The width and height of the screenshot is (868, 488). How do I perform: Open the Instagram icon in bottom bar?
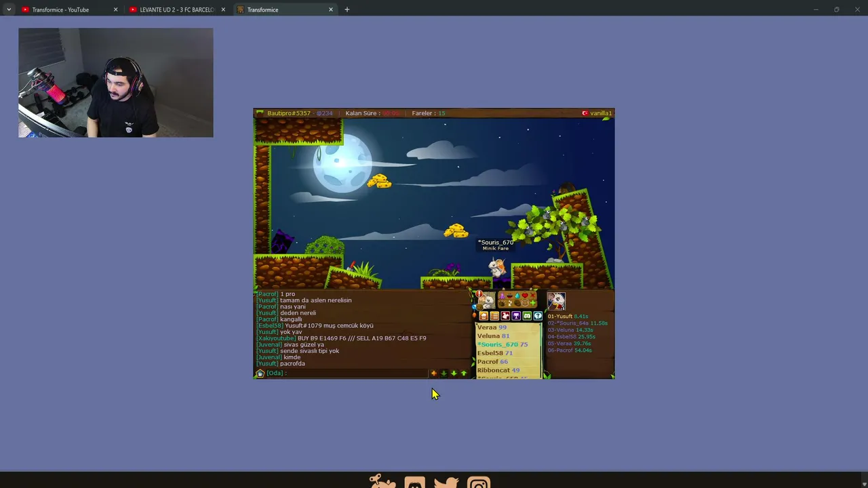pos(479,483)
